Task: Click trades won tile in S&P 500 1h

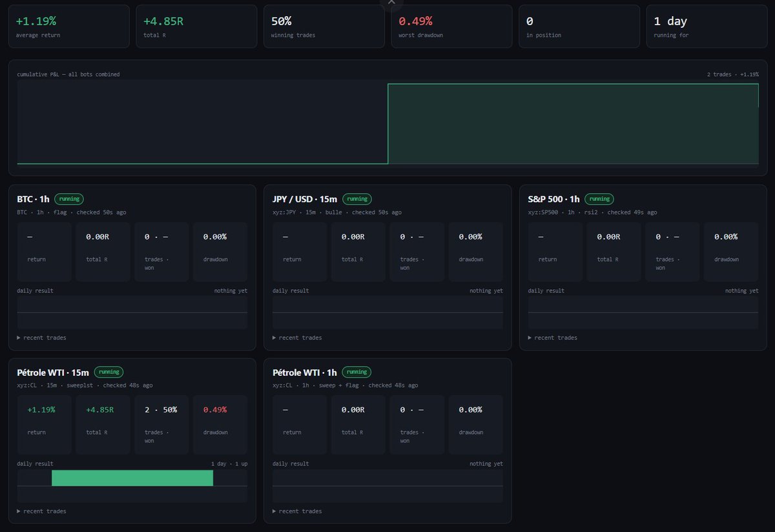Action: [673, 252]
